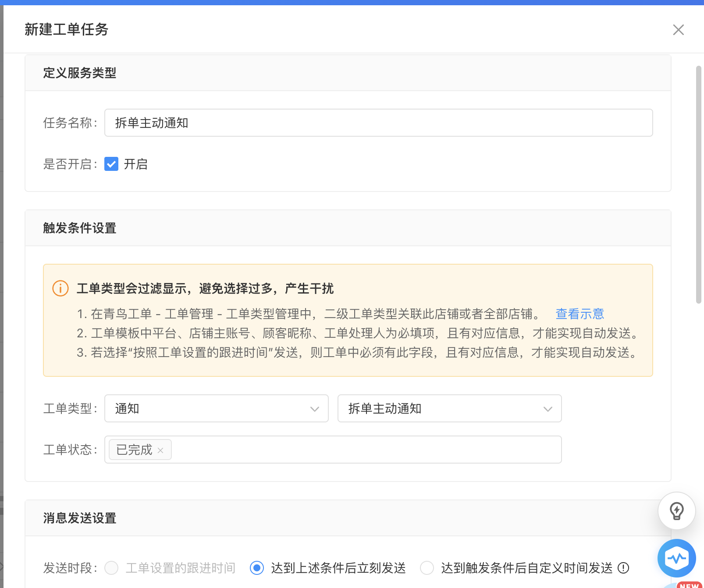Click the vertical scrollbar of the dialog

click(699, 184)
